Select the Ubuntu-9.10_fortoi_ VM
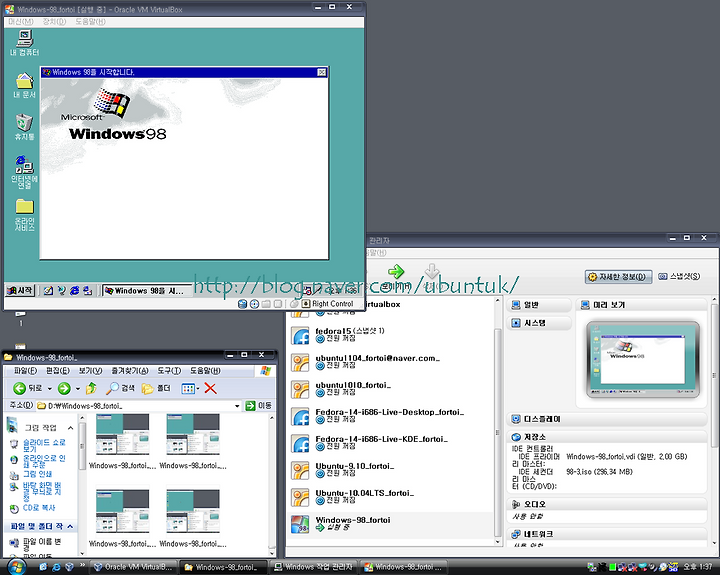Screen dimensions: 720x575 [391, 470]
